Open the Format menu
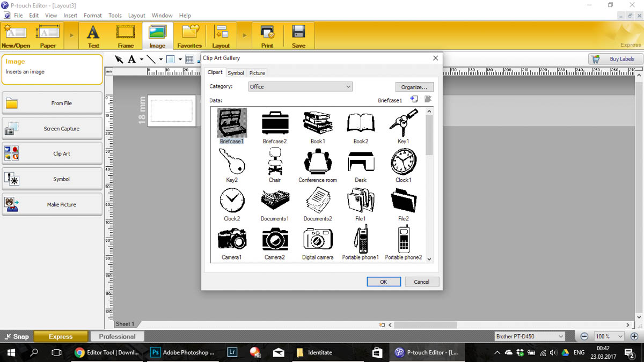Screen dimensions: 644x362 [93, 16]
